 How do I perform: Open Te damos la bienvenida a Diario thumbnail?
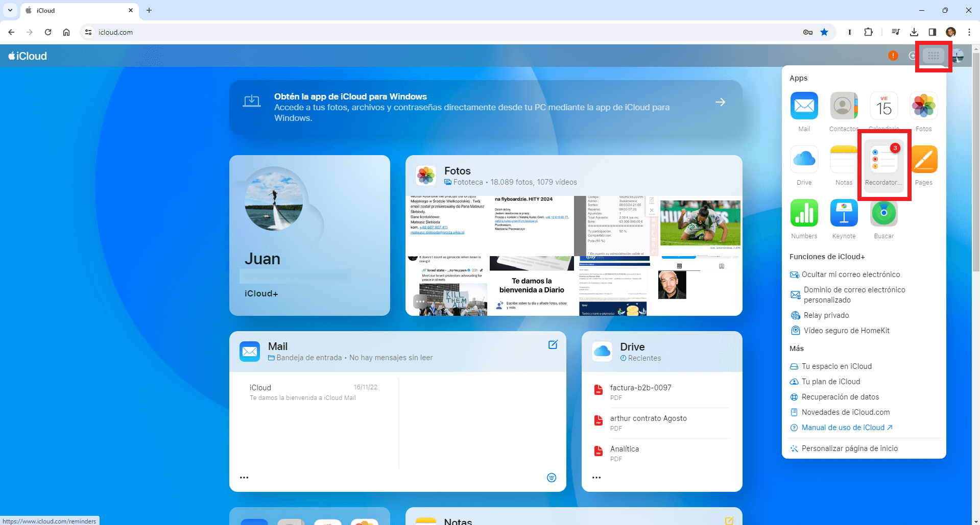point(532,286)
